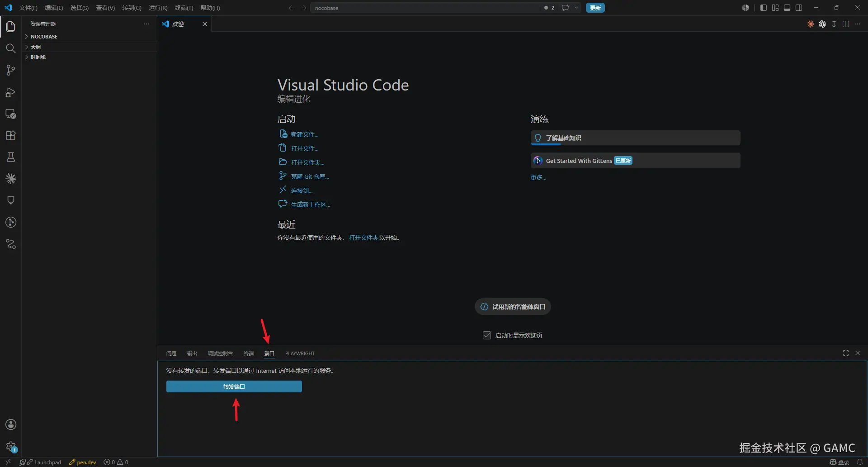Screen dimensions: 868x467
Task: Open the editor more actions ellipsis
Action: pyautogui.click(x=858, y=24)
